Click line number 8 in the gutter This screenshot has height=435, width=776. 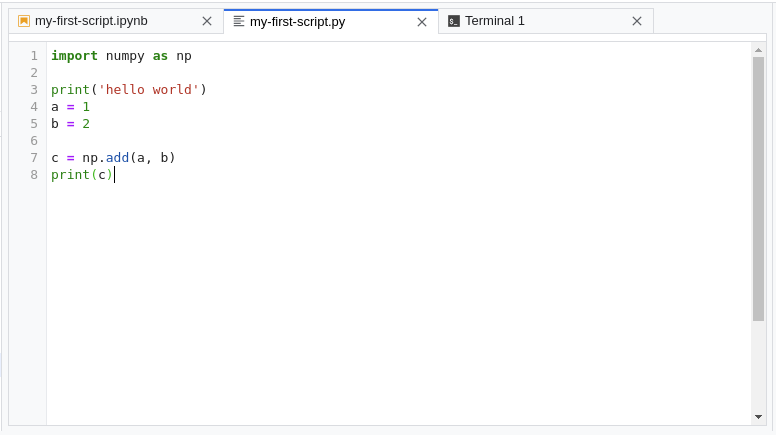(34, 175)
